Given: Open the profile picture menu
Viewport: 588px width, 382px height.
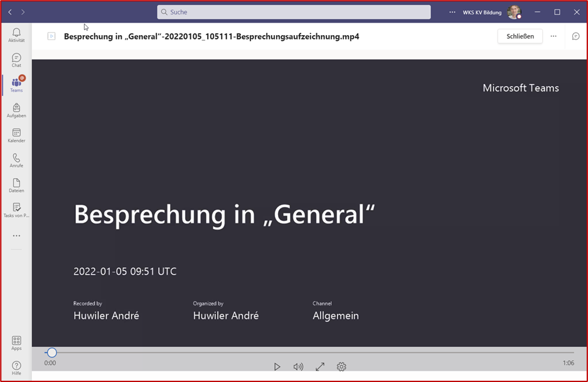Looking at the screenshot, I should click(x=514, y=12).
